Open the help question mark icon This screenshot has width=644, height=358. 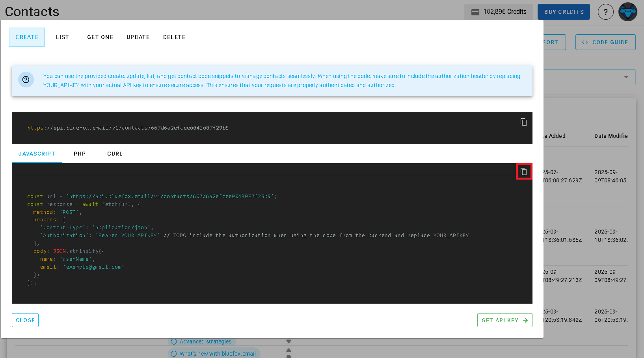click(x=606, y=12)
